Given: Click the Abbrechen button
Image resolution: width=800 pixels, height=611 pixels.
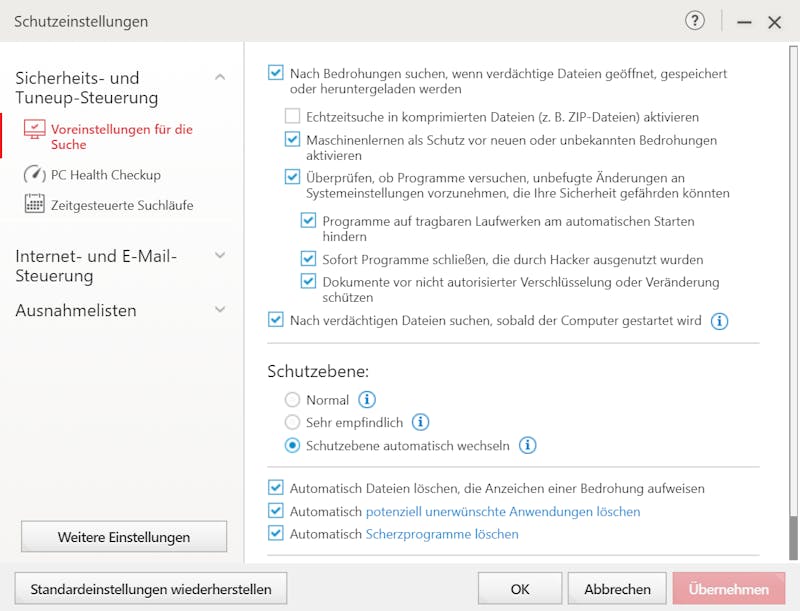Looking at the screenshot, I should point(617,589).
